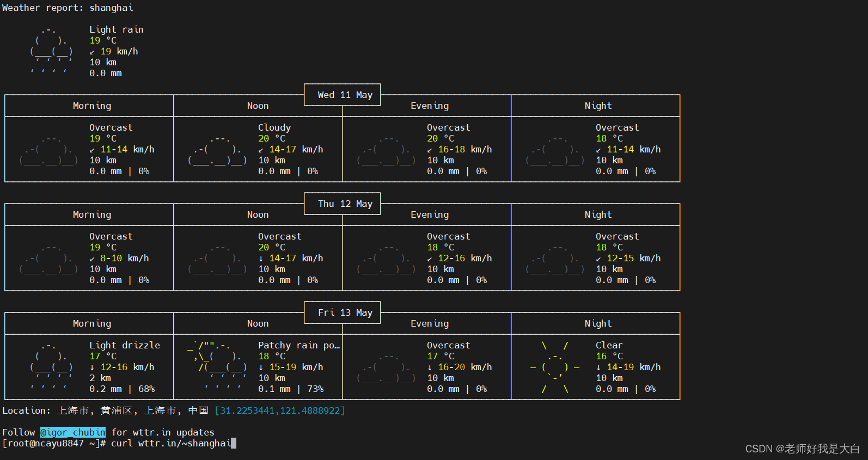Click the @igor_chubin highlighted handle
868x460 pixels.
point(73,432)
